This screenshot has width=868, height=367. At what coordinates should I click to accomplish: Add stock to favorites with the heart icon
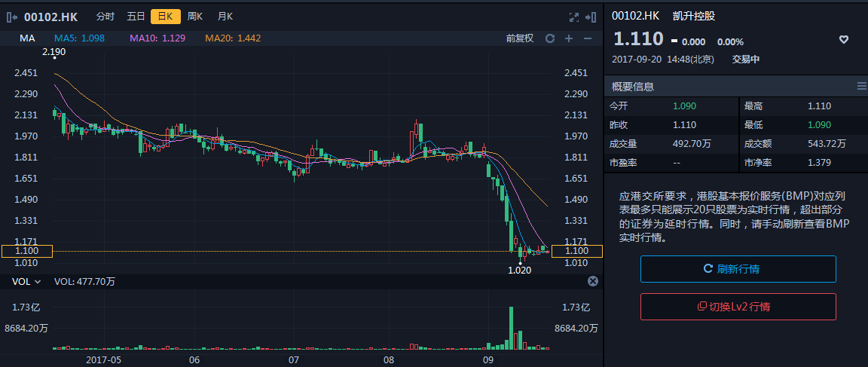point(845,40)
